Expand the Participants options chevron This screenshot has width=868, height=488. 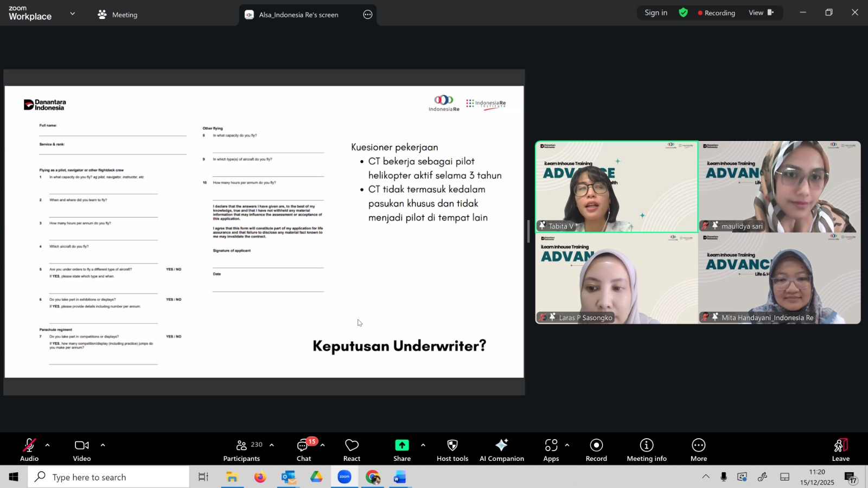pos(272,445)
